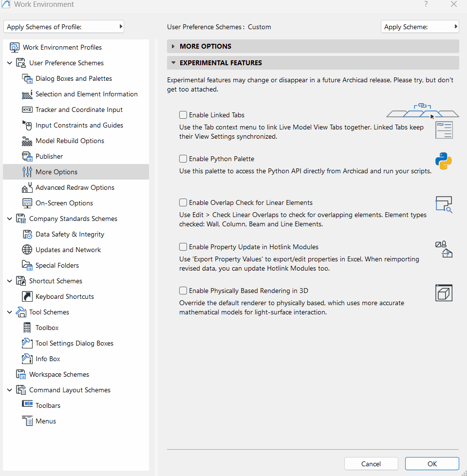Select Workspace Schemes label
This screenshot has height=476, width=467.
tap(59, 374)
